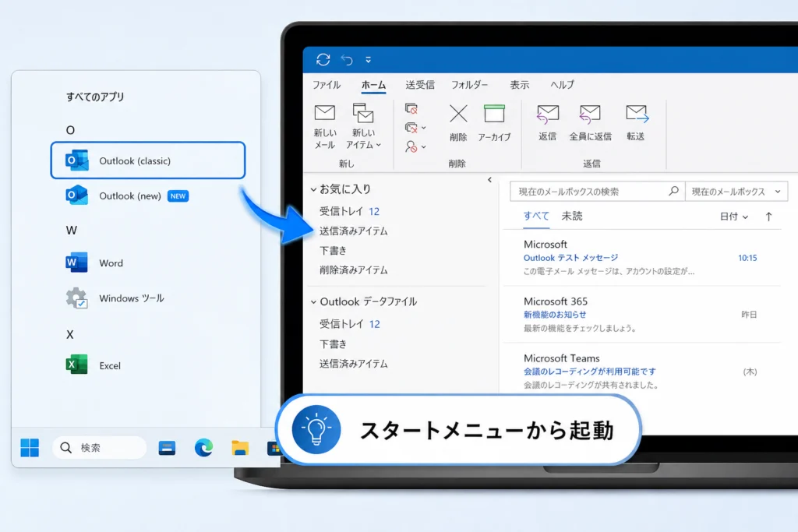
Task: Open the ファイル menu tab
Action: [327, 85]
